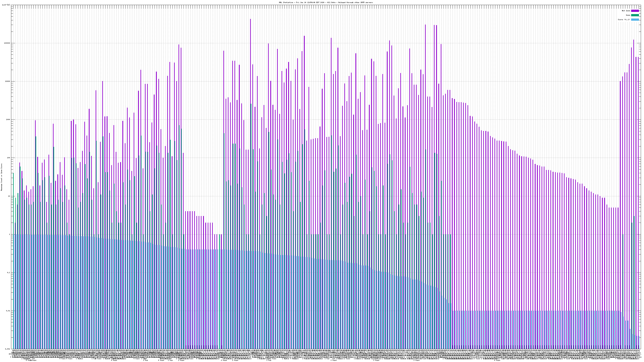Click the 'Message Count or Spam Score' axis label
The image size is (644, 362).
pos(1,177)
